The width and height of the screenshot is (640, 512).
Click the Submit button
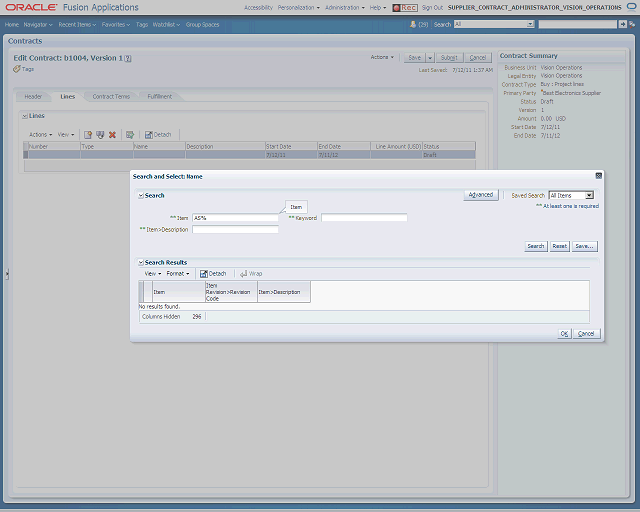pos(449,58)
